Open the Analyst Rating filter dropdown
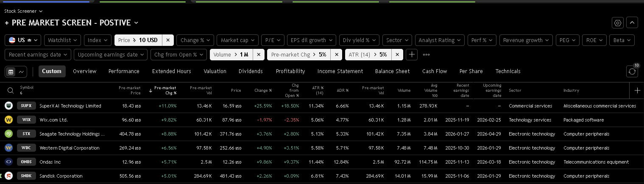The image size is (644, 184). (x=439, y=40)
